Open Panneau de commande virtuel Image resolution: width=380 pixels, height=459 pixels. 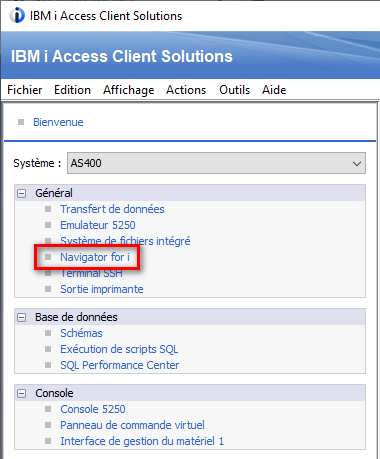(x=132, y=425)
